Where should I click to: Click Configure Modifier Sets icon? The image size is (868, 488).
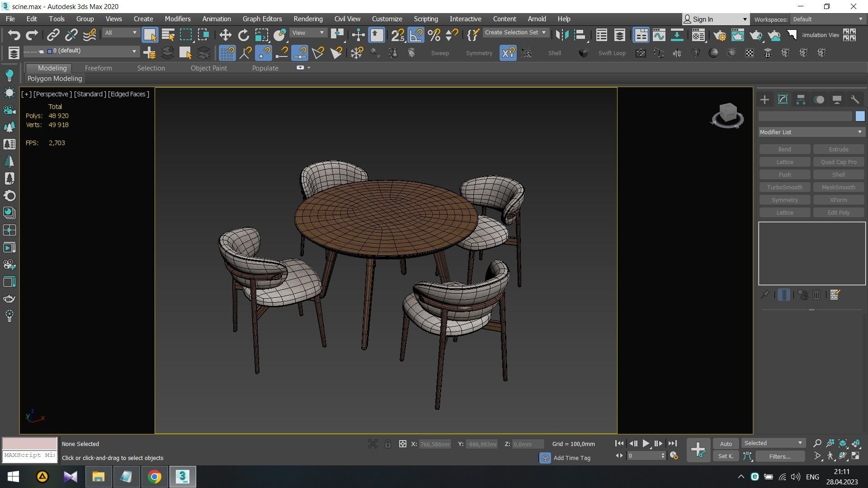point(835,295)
